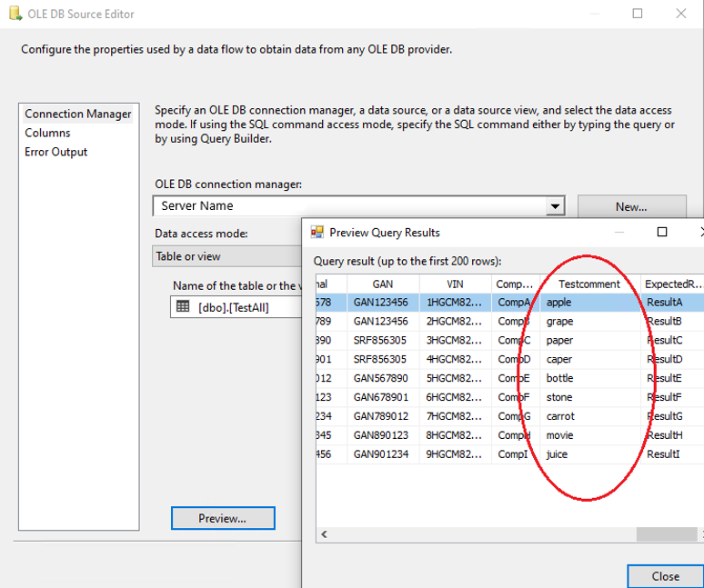Click the Preview Query Results window icon
Image resolution: width=704 pixels, height=588 pixels.
[317, 233]
